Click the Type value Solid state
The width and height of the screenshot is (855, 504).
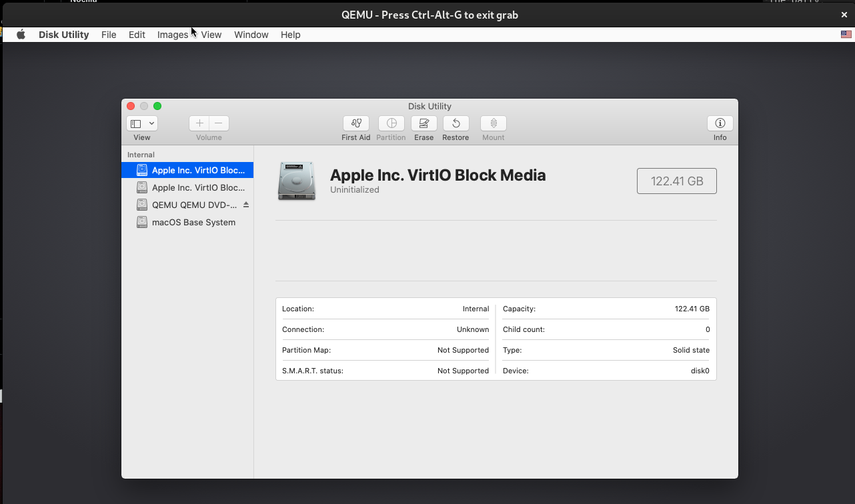tap(691, 350)
